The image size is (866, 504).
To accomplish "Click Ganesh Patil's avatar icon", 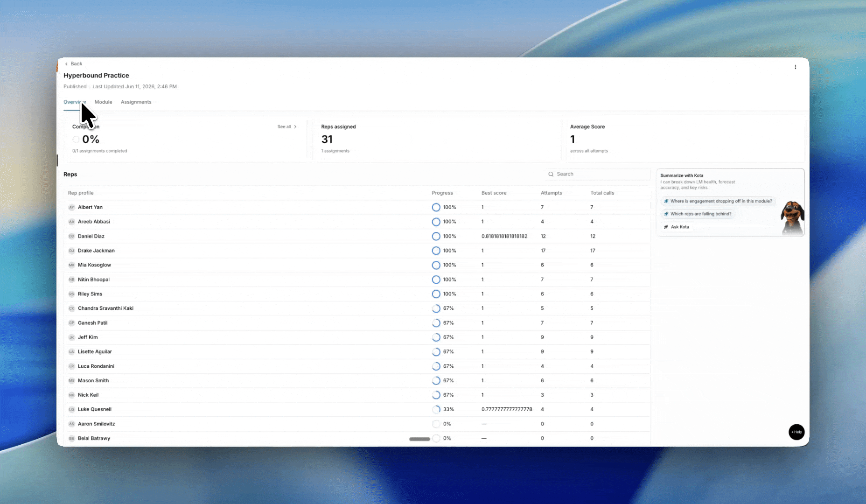I will coord(71,323).
